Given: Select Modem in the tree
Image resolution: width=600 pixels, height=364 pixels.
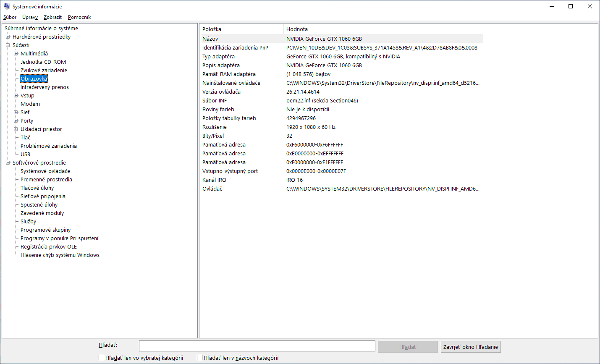Looking at the screenshot, I should pos(30,104).
